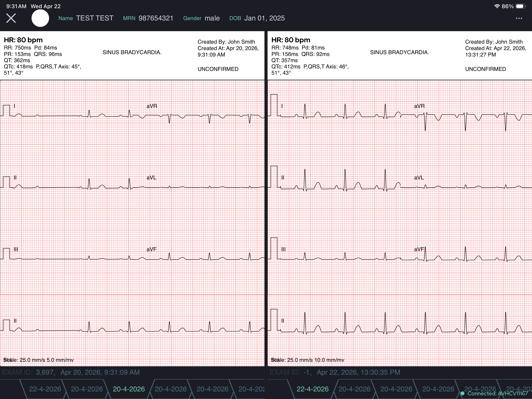Click the right panel HR: 80 bpm heading
The width and height of the screenshot is (532, 399).
click(291, 40)
